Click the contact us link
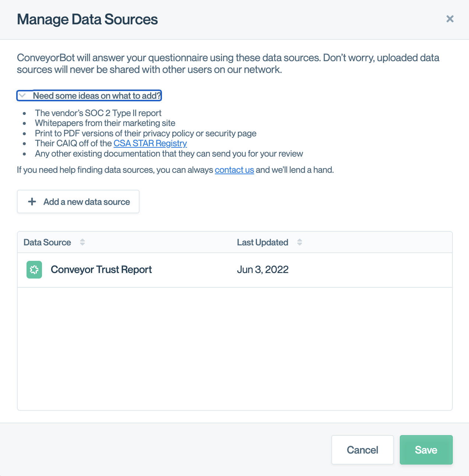This screenshot has height=476, width=469. [x=234, y=170]
